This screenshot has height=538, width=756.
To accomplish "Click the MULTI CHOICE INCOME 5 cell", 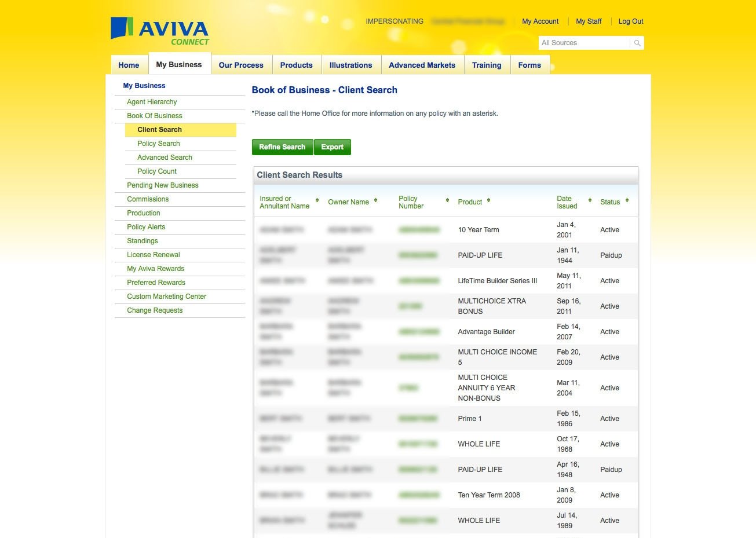I will pos(497,357).
